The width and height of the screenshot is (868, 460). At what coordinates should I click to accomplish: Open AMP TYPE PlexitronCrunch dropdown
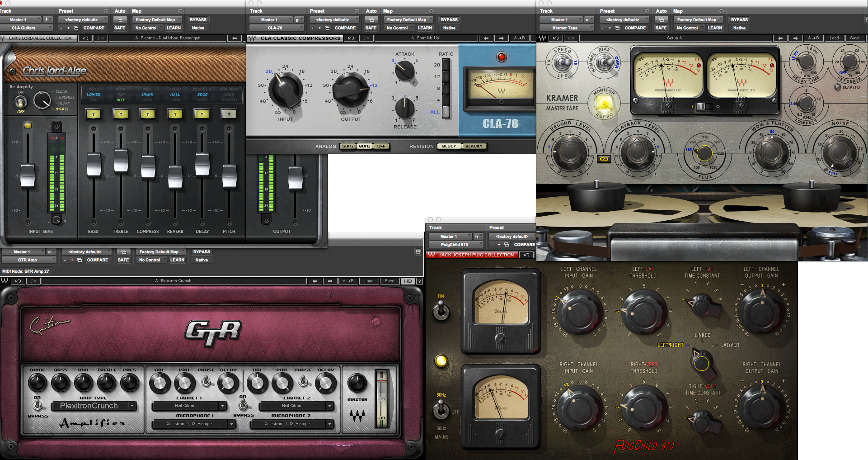coord(94,406)
